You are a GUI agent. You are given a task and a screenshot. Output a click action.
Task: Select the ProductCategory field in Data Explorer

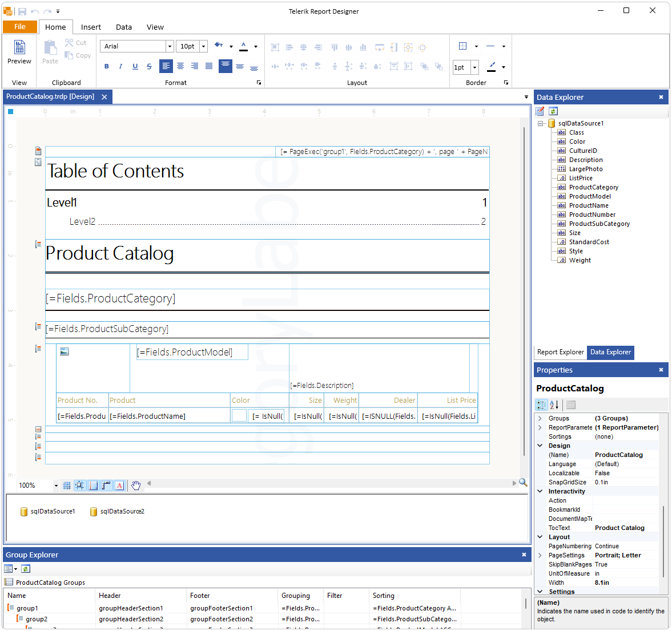tap(594, 187)
